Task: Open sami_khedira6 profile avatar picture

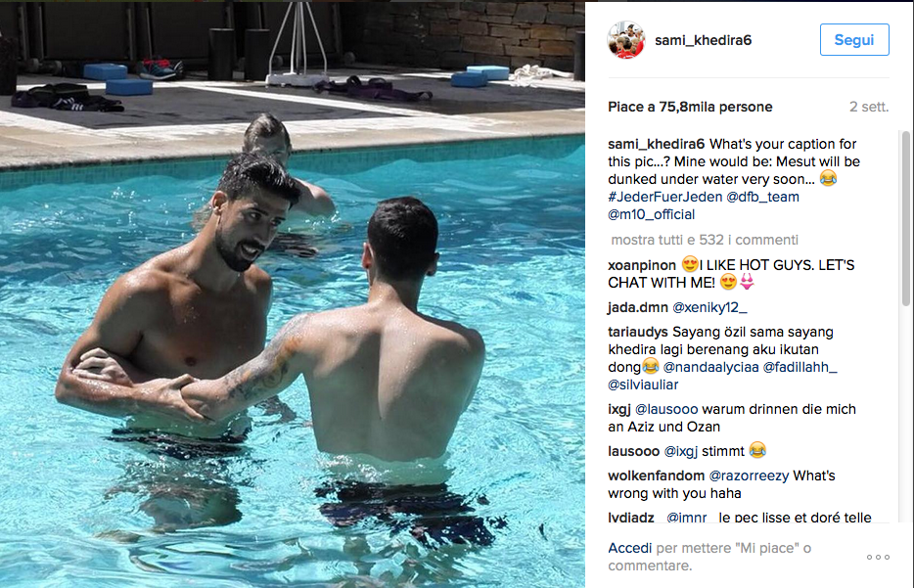Action: click(x=626, y=40)
